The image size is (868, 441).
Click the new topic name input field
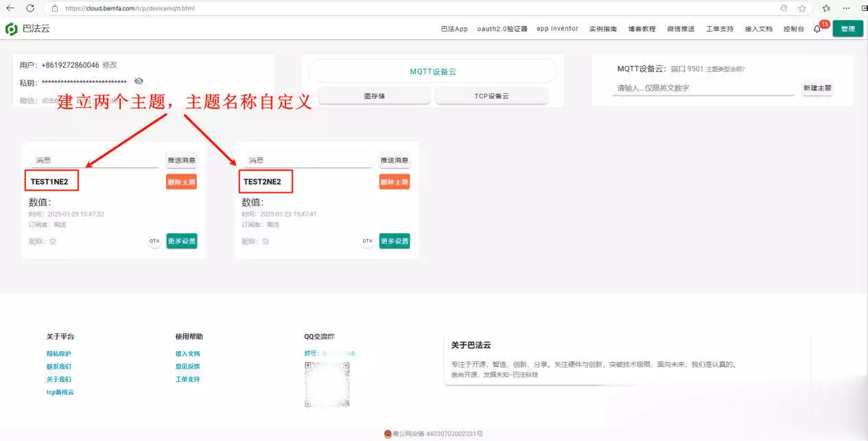pos(704,88)
